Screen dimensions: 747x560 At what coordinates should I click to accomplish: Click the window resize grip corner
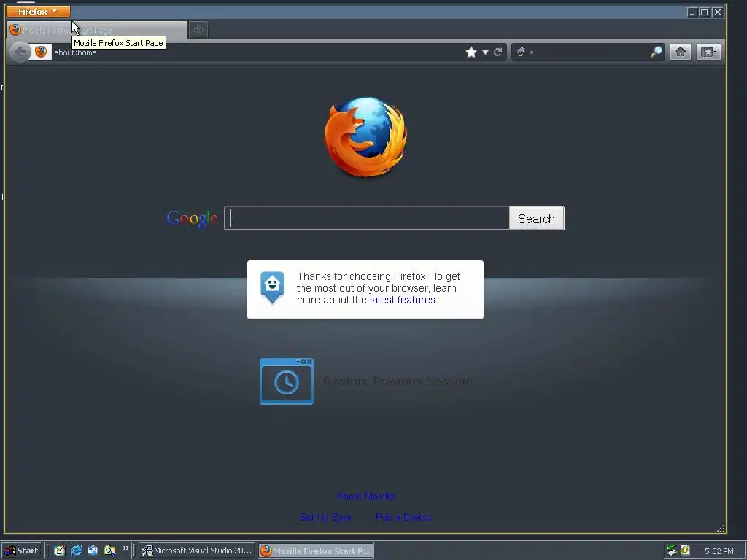721,528
